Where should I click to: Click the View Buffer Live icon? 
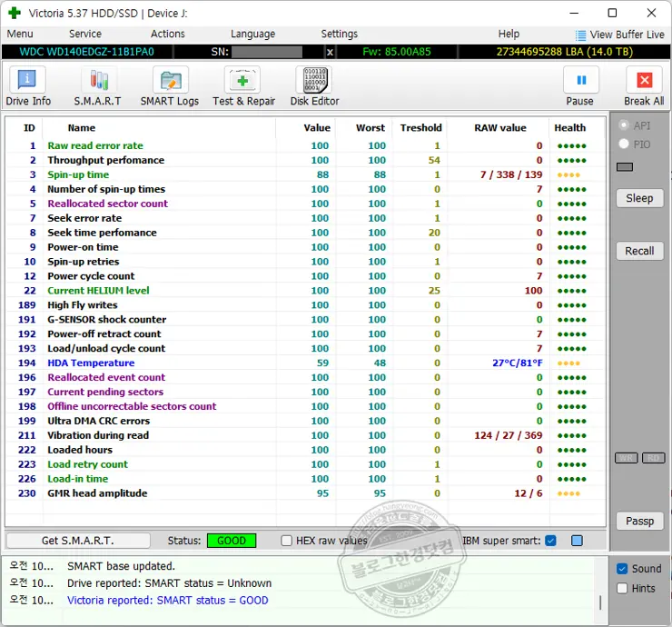tap(580, 35)
